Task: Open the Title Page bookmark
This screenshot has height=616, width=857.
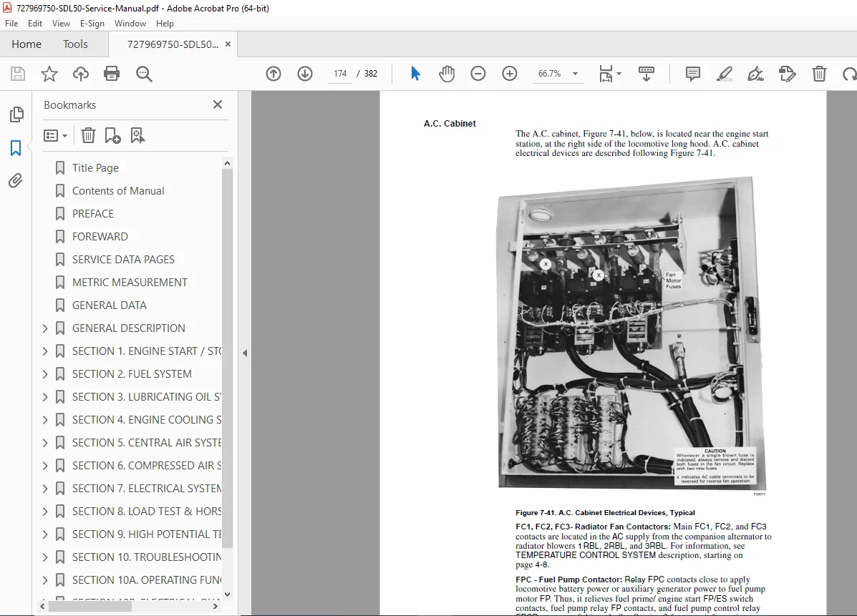Action: (x=95, y=168)
